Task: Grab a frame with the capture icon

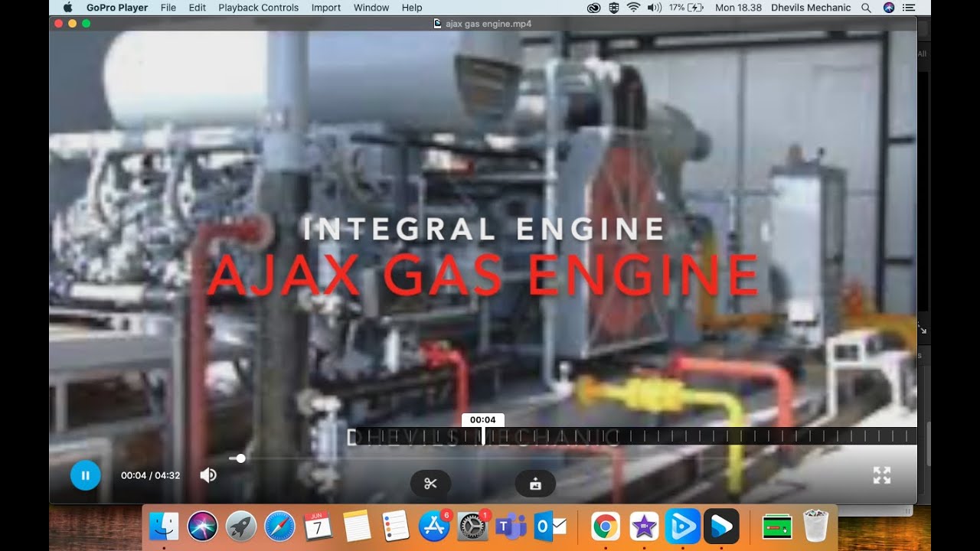Action: tap(535, 483)
